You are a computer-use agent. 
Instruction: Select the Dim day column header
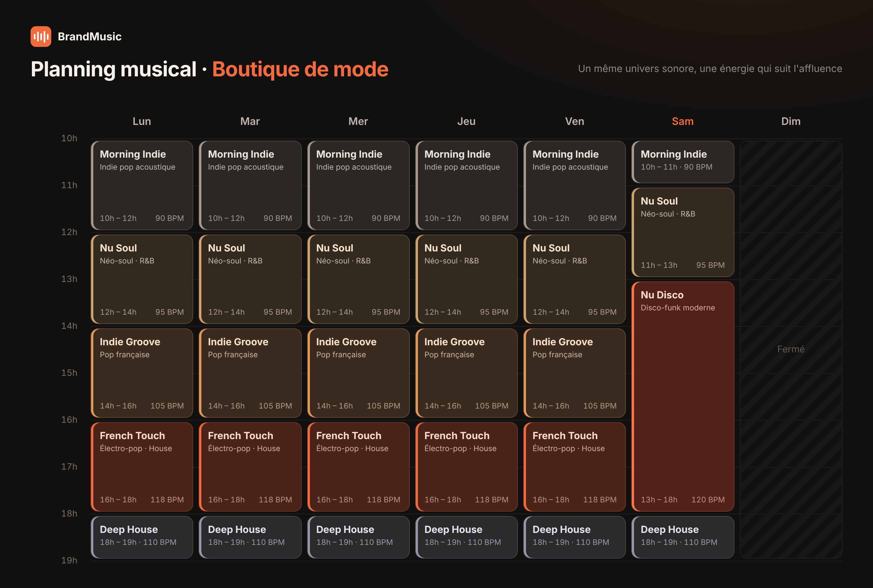coord(791,121)
